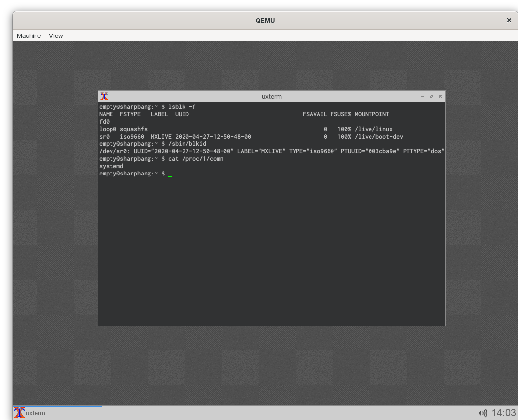
Task: Click the FSUSE% column header
Action: click(340, 114)
